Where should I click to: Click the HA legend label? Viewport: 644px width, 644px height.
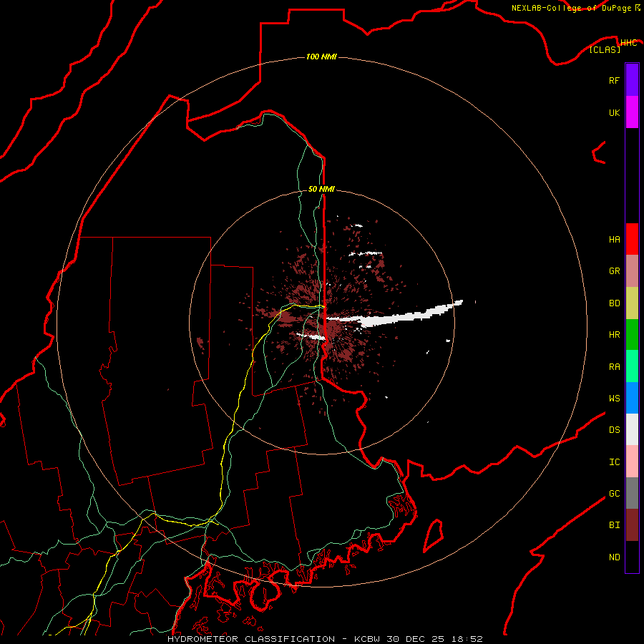[614, 239]
